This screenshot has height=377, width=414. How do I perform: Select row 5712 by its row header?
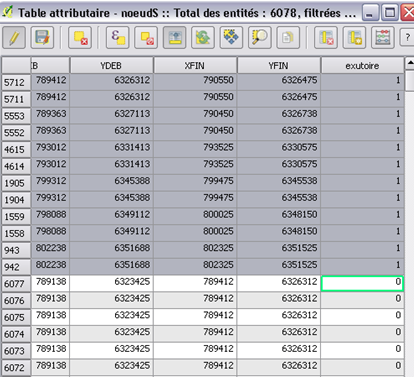click(x=16, y=82)
